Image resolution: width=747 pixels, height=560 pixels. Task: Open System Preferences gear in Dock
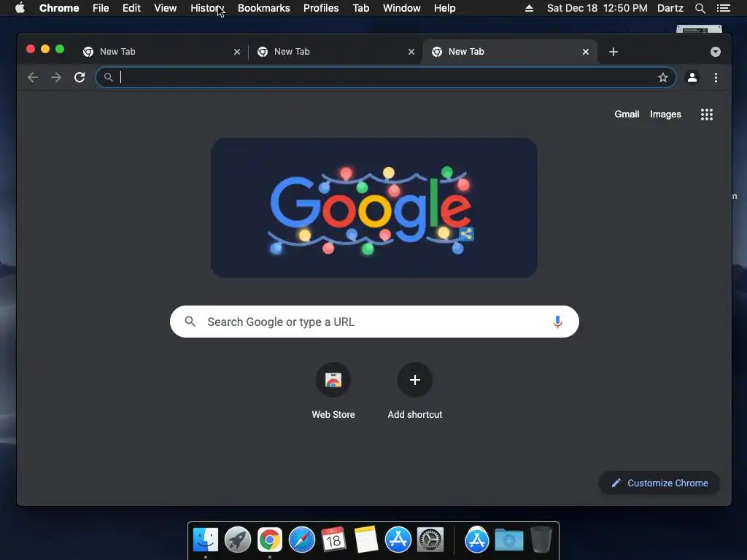[430, 540]
